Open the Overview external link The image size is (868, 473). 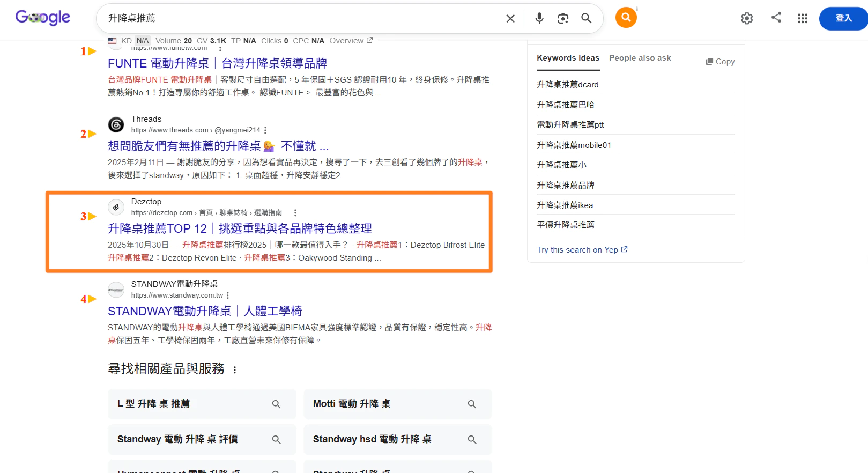click(351, 41)
